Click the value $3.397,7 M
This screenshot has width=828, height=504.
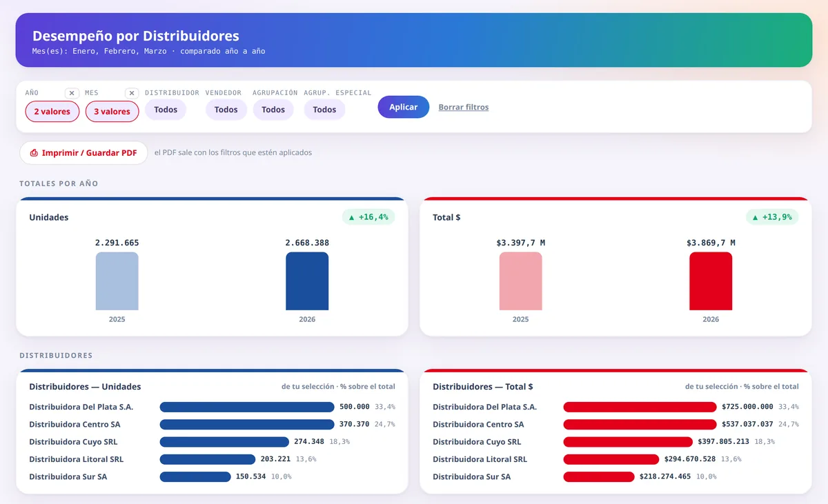[521, 243]
